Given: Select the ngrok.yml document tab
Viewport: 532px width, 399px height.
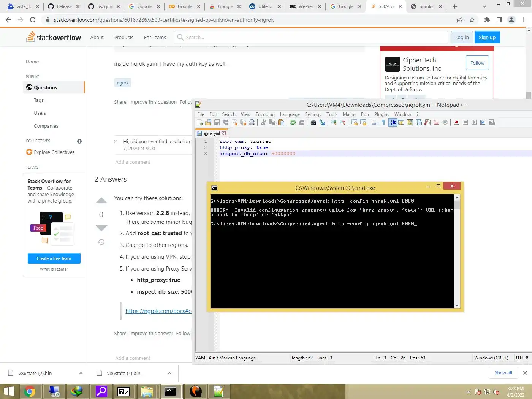Looking at the screenshot, I should [x=211, y=133].
